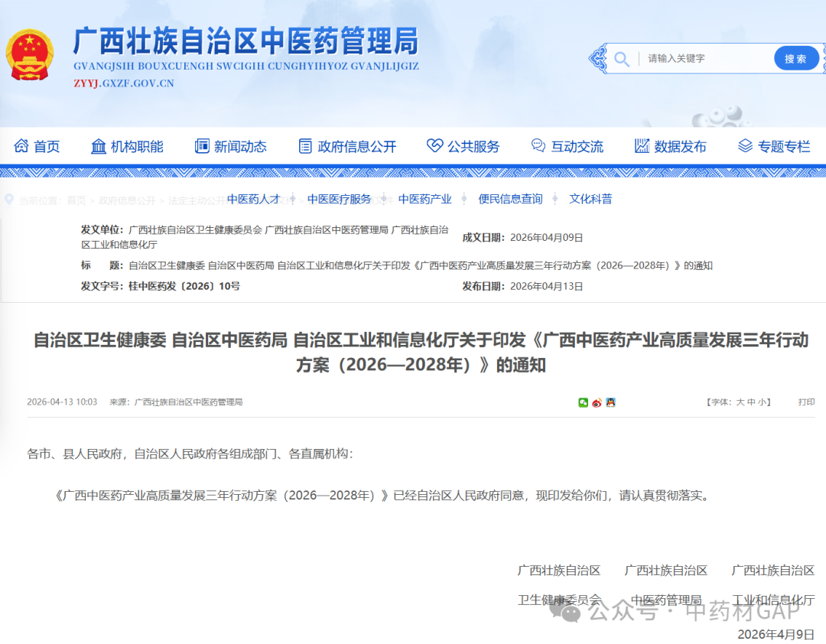Set font size to 小

click(763, 402)
